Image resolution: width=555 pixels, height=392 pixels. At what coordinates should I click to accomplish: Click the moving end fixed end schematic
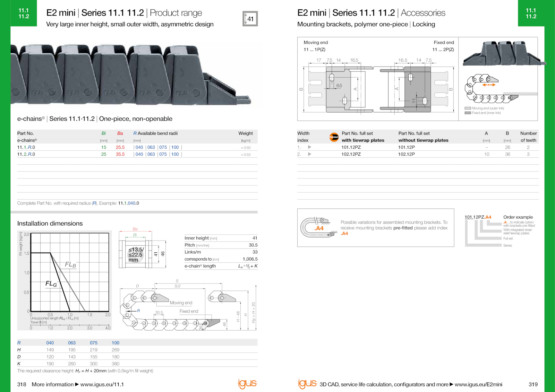pos(501,89)
